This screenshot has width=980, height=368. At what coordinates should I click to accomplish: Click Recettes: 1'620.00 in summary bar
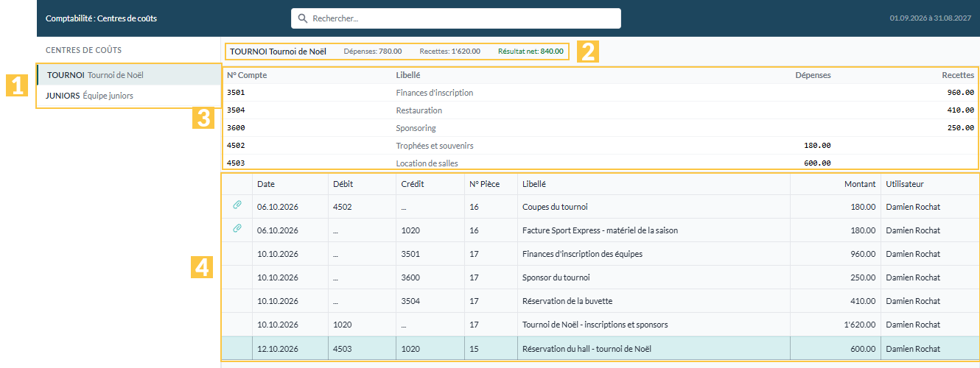[449, 52]
